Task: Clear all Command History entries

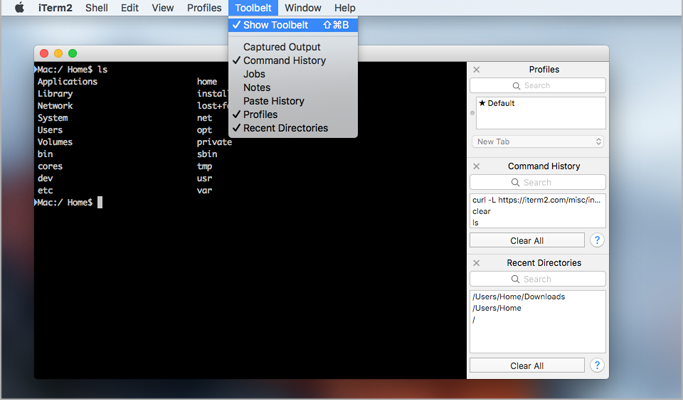Action: 527,241
